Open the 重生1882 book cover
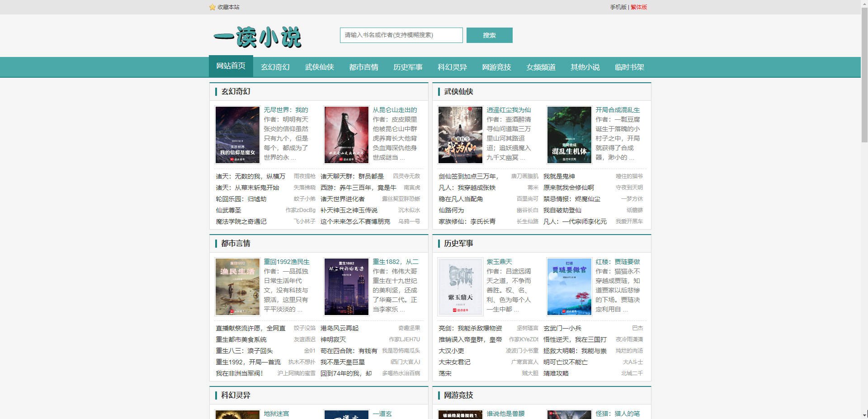This screenshot has height=419, width=868. (x=346, y=287)
